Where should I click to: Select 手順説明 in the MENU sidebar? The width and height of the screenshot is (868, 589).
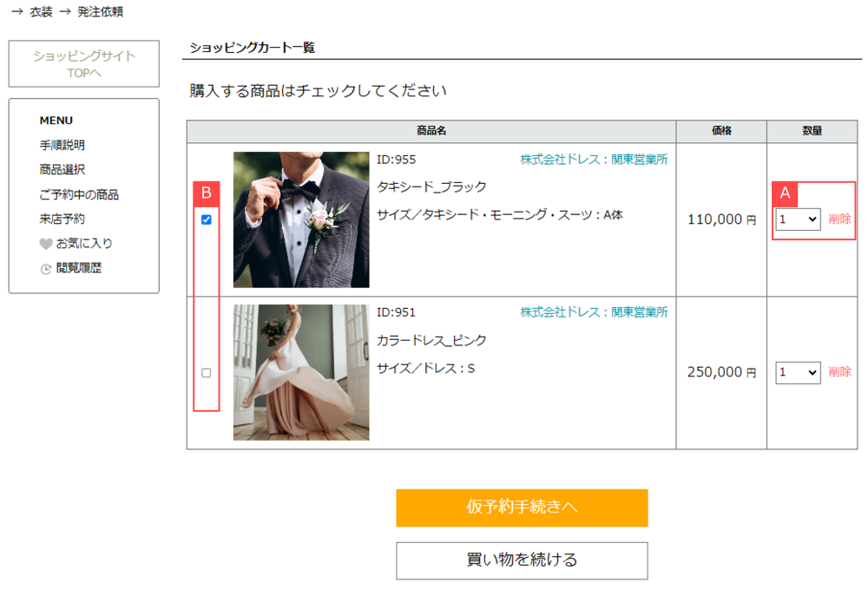(x=62, y=145)
